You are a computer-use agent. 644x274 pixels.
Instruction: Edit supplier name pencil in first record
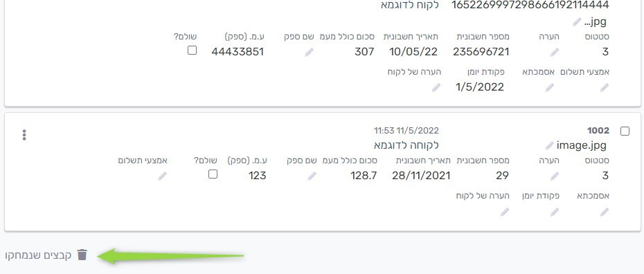pyautogui.click(x=309, y=53)
